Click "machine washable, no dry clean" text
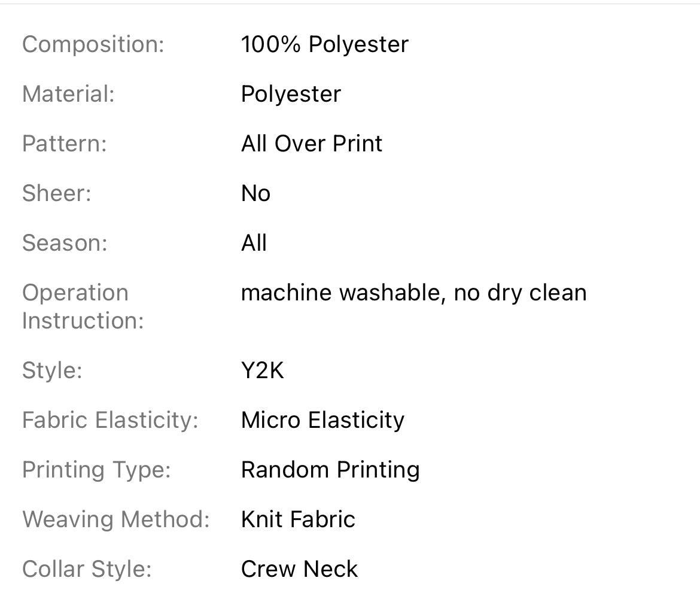 (x=413, y=293)
